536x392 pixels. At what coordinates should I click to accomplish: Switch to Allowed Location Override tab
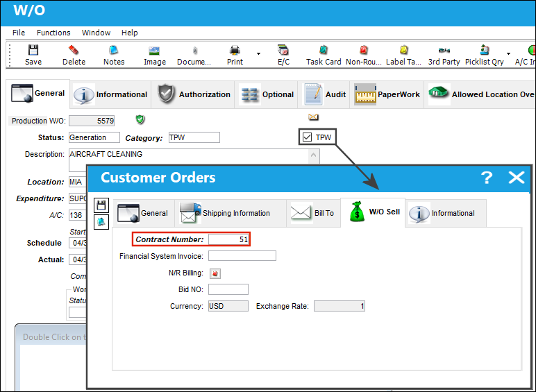(480, 94)
